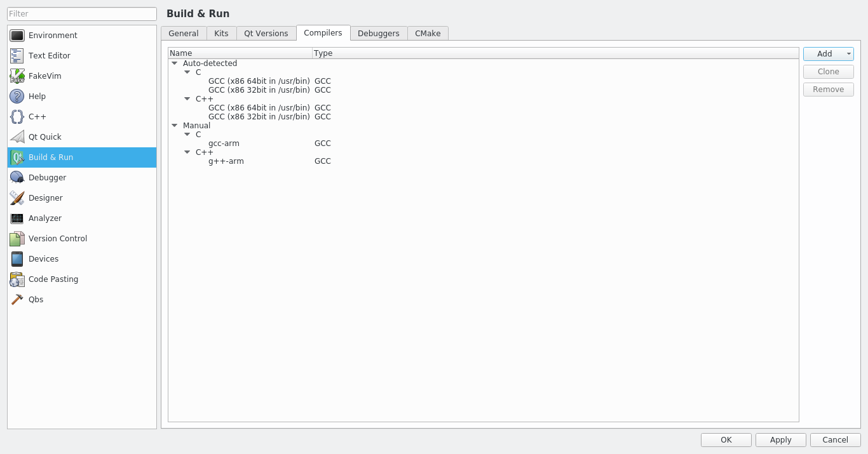The image size is (868, 454).
Task: Click the Help question mark icon
Action: [17, 97]
